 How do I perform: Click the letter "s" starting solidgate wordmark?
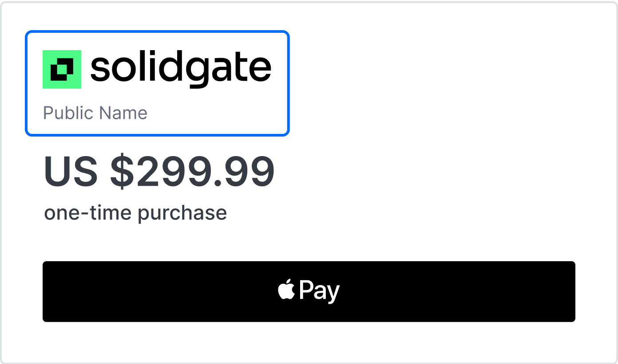coord(100,70)
